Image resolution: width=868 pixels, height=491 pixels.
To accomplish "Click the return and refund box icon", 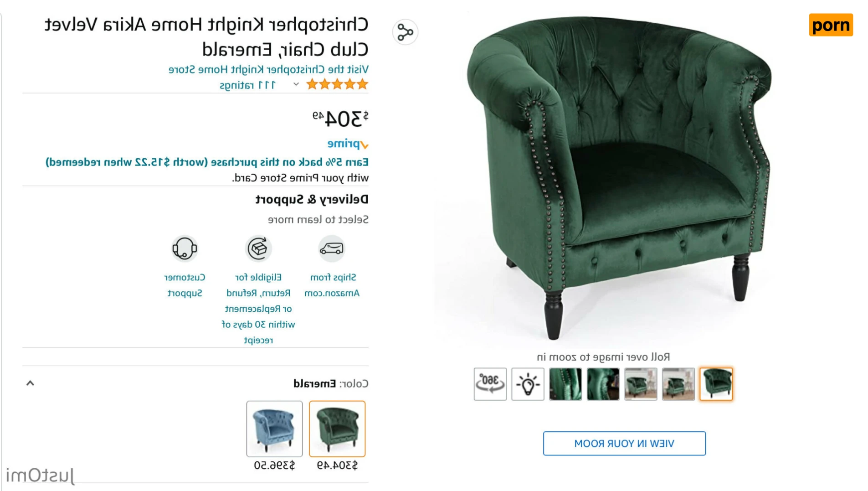I will [258, 248].
